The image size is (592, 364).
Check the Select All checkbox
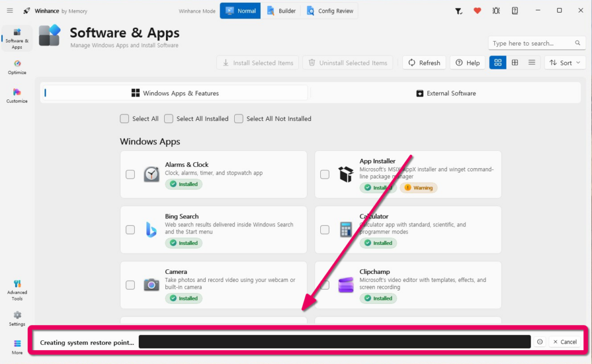click(x=124, y=119)
